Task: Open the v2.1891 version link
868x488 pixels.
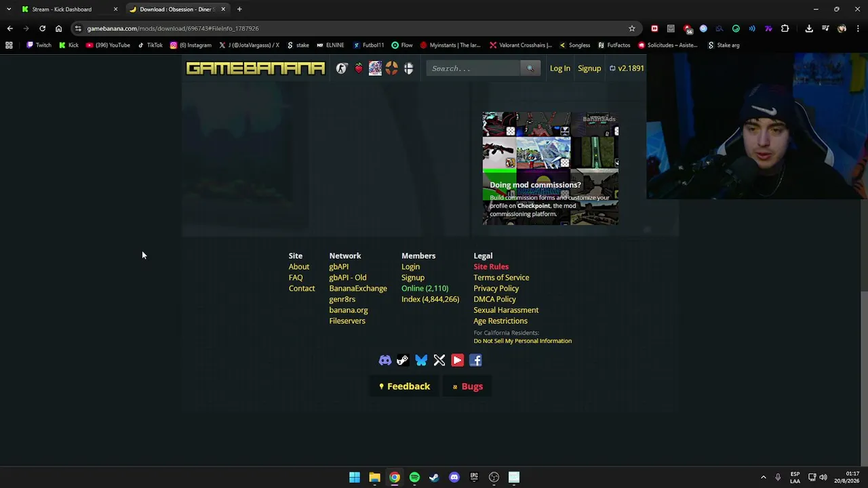Action: tap(627, 68)
